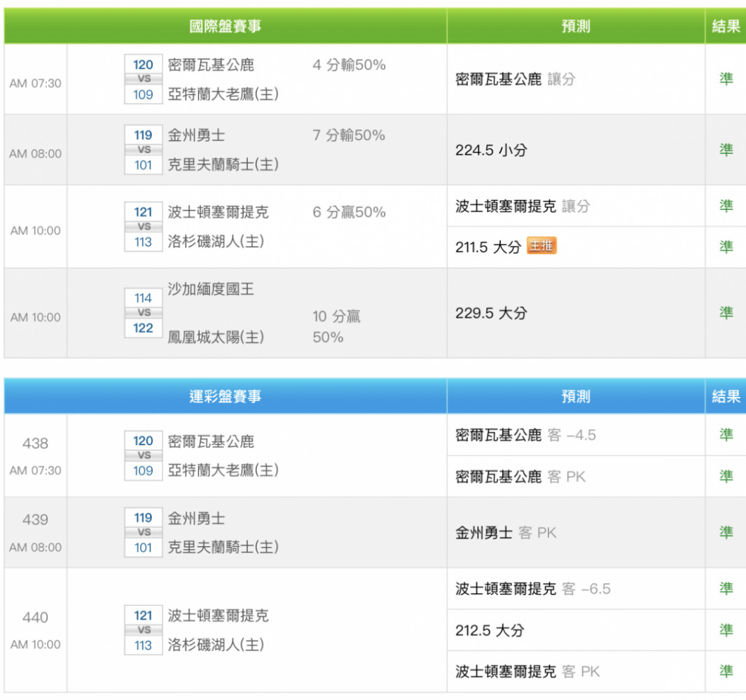This screenshot has height=700, width=746.
Task: Click the VS label between scores 114 and 122
Action: pos(144,313)
